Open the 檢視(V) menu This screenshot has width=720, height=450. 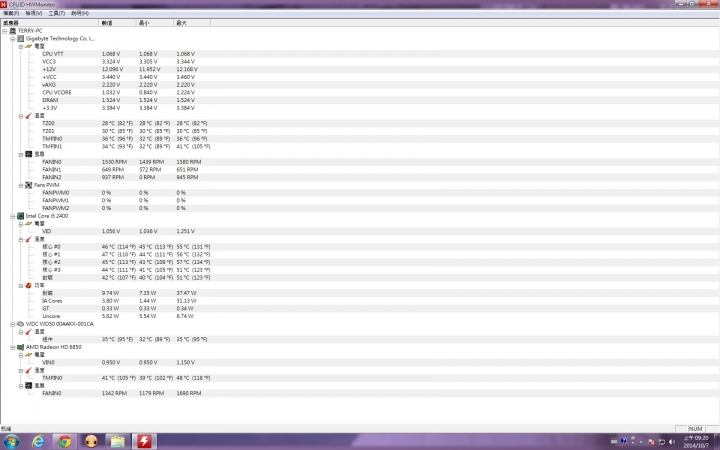(x=34, y=13)
